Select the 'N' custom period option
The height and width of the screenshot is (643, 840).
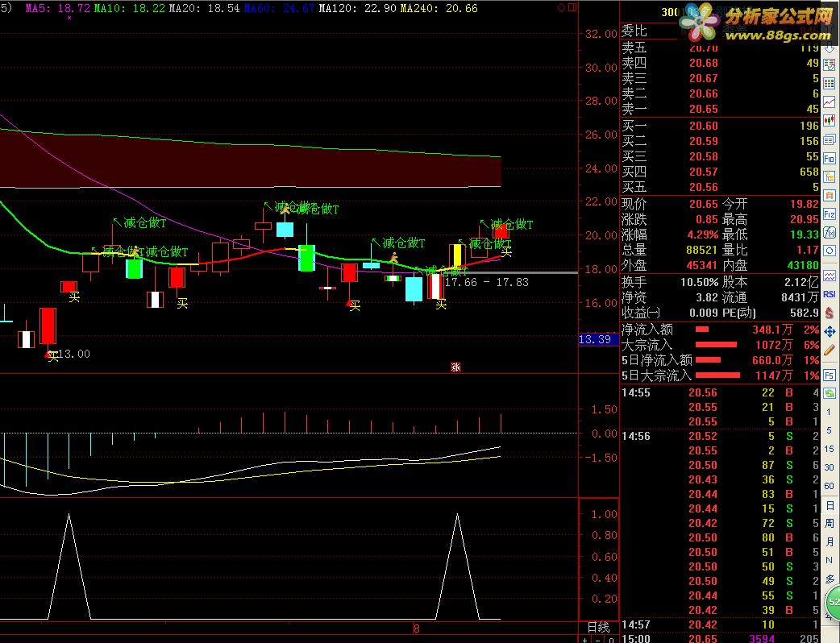coord(830,560)
